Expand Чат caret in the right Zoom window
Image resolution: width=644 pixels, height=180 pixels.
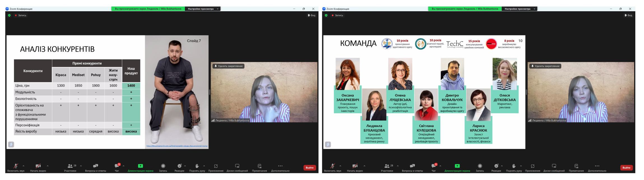pyautogui.click(x=440, y=166)
